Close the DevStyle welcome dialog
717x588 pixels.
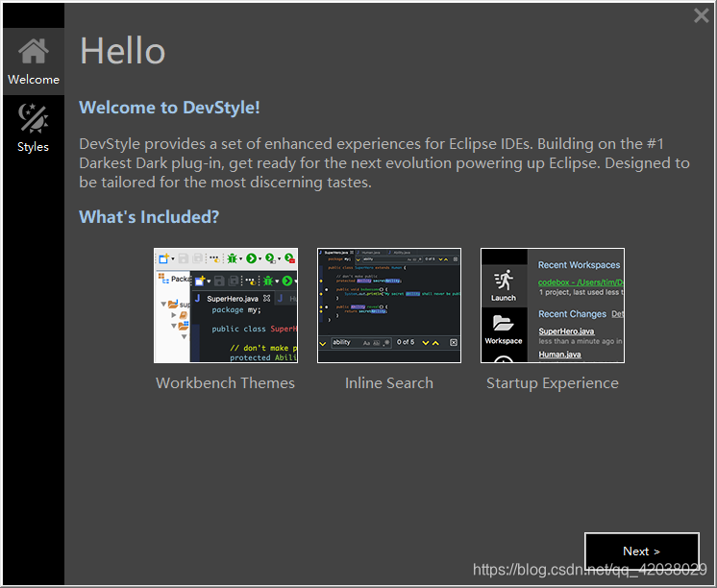[701, 15]
